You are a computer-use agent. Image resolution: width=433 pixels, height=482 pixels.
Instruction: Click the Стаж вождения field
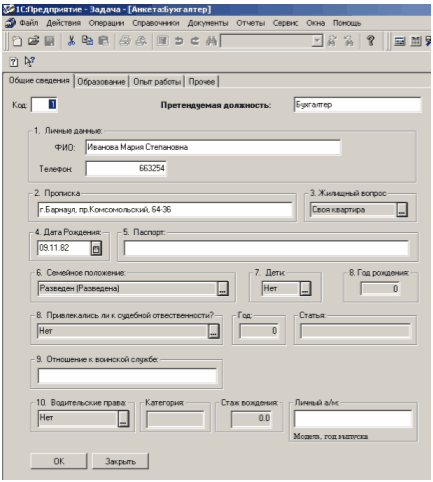251,419
